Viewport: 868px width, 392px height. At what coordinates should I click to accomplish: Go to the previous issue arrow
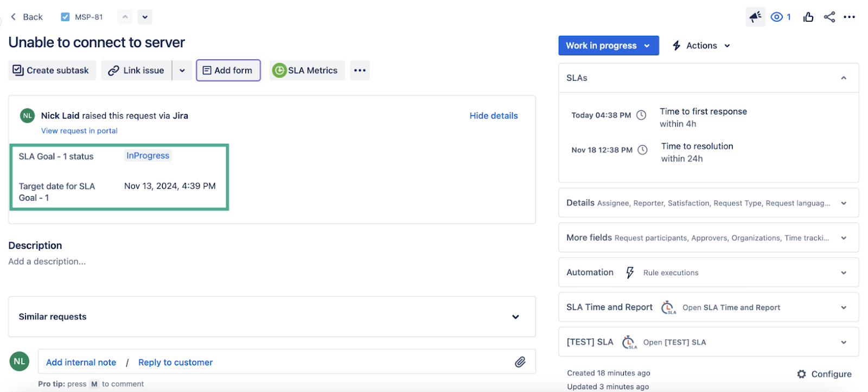(x=125, y=17)
